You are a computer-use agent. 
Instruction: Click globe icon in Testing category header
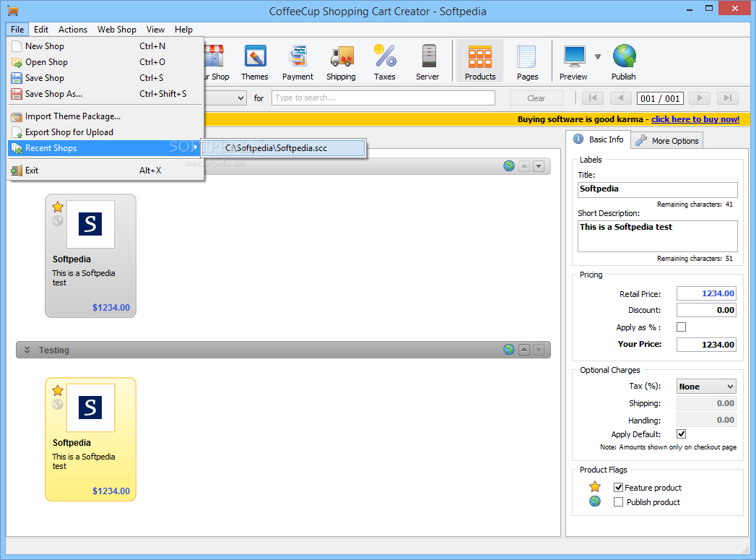click(x=508, y=350)
